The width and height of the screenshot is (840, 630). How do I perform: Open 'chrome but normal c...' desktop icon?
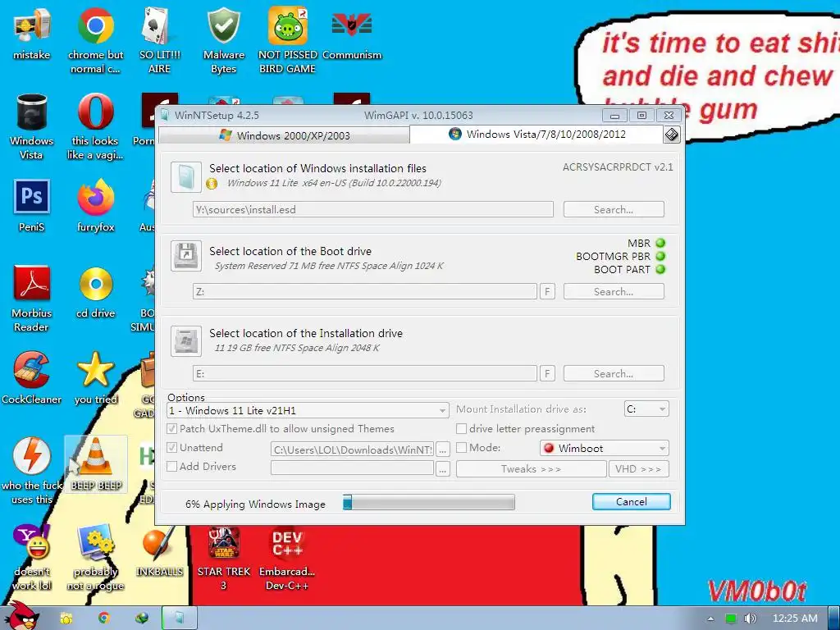95,41
